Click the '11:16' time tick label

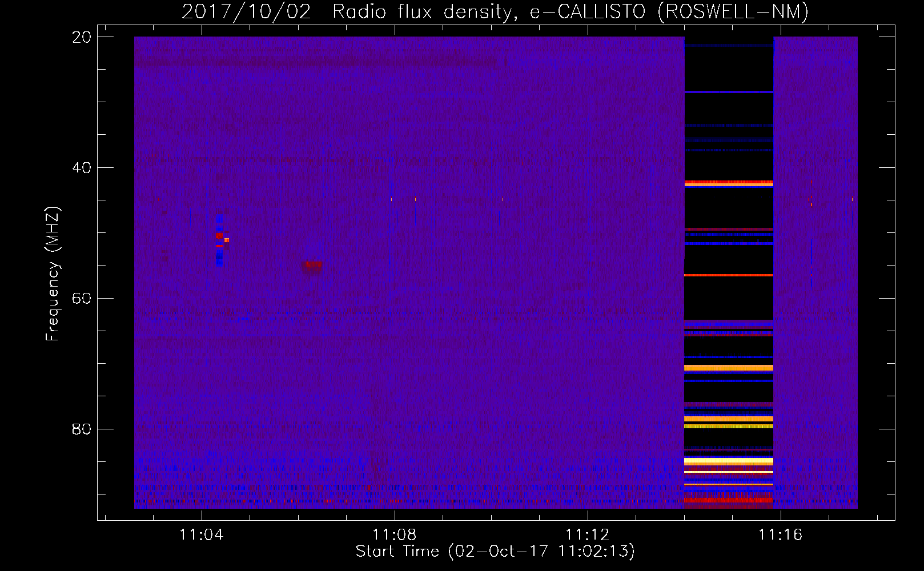[x=781, y=535]
